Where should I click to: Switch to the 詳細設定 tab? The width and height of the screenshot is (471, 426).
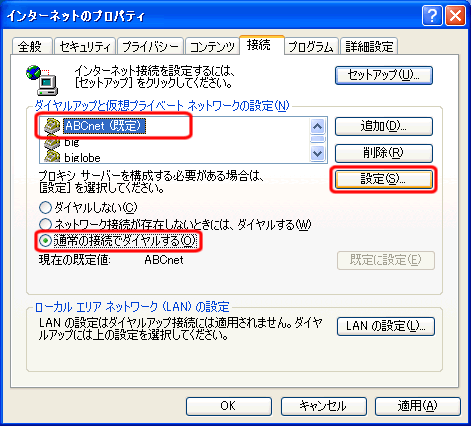369,46
